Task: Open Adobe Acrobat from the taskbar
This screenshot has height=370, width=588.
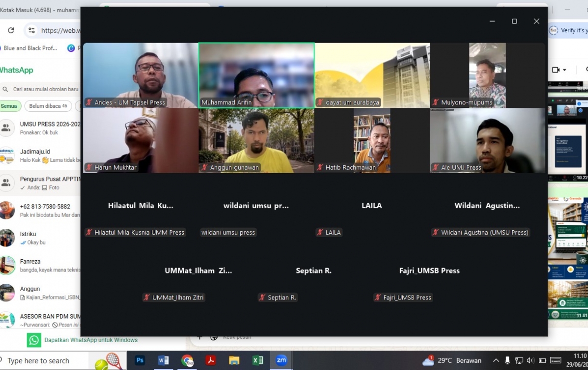Action: click(x=211, y=361)
